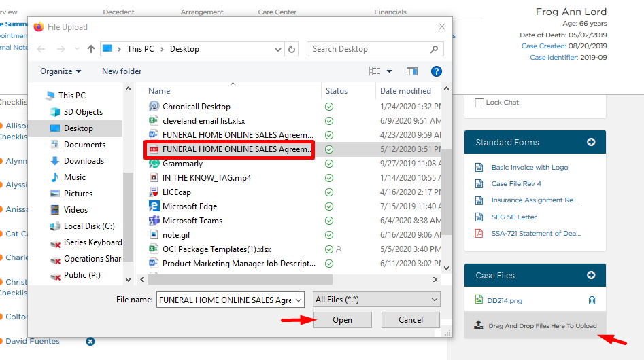Screen dimensions: 644x360
Task: Switch to the Financials tab
Action: click(390, 12)
